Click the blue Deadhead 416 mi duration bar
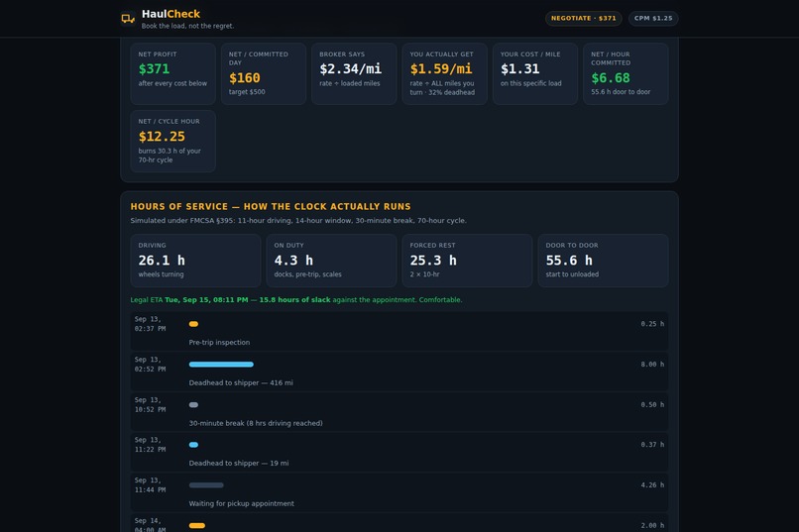This screenshot has height=532, width=799. [221, 364]
